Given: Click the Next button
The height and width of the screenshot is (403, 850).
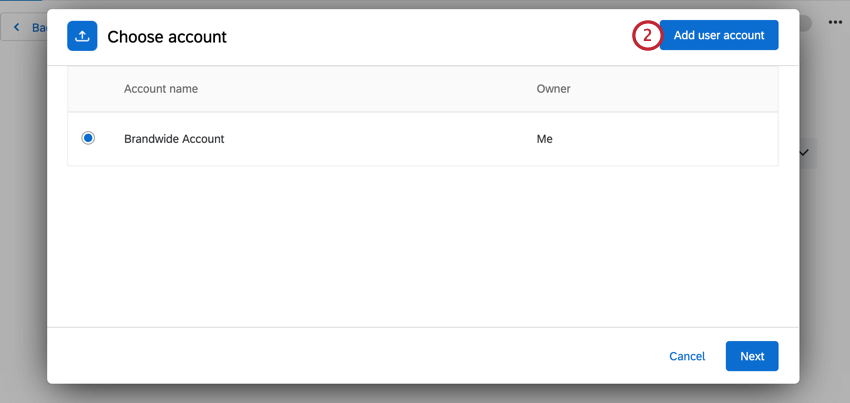Looking at the screenshot, I should pyautogui.click(x=752, y=356).
